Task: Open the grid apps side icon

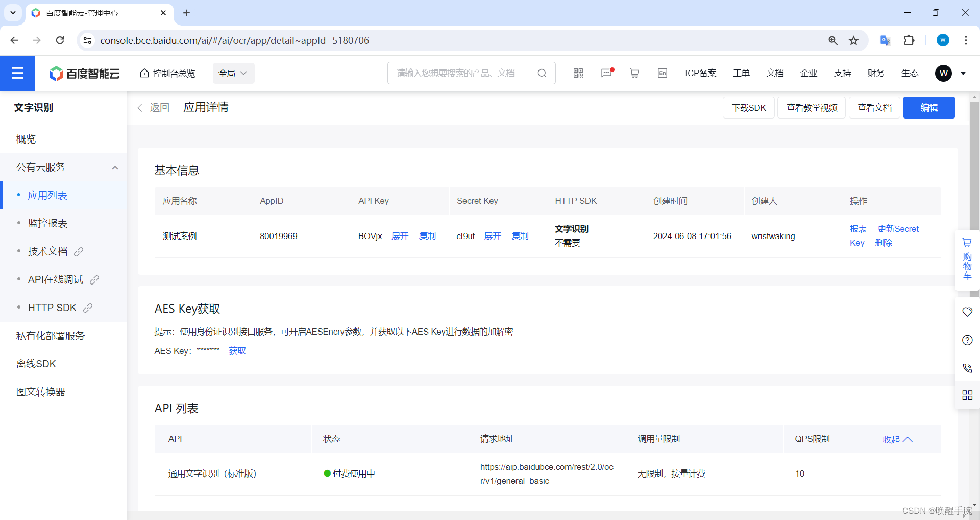Action: point(967,395)
